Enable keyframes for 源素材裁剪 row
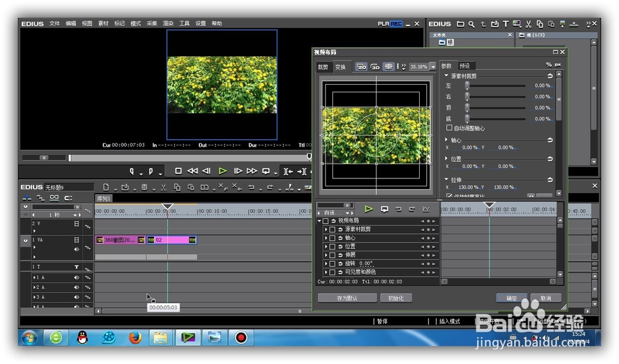 [x=332, y=230]
